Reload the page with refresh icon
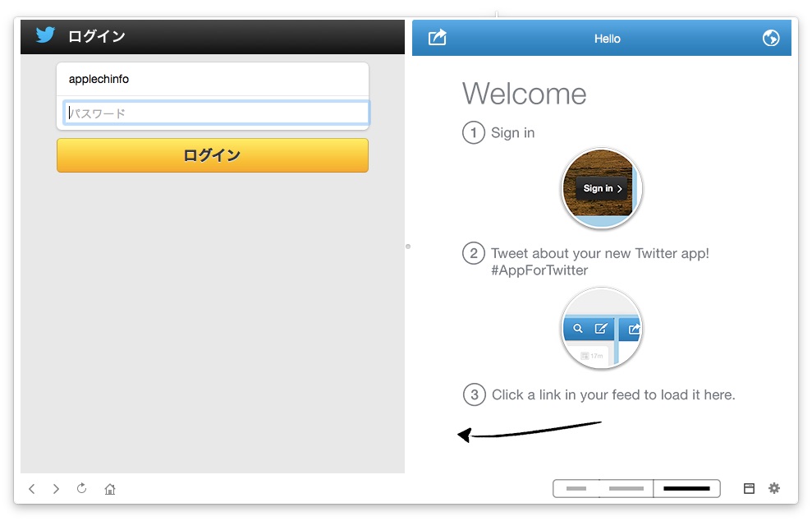This screenshot has height=521, width=812. (x=82, y=488)
